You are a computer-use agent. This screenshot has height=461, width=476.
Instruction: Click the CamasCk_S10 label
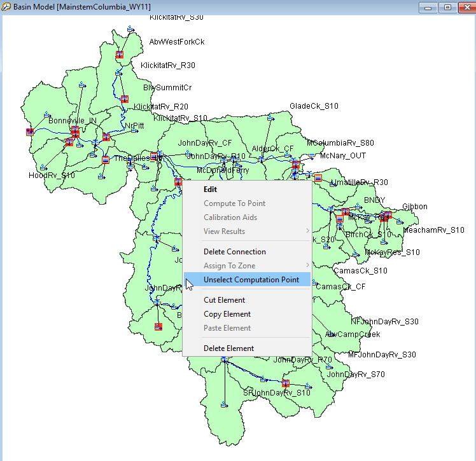click(x=360, y=270)
